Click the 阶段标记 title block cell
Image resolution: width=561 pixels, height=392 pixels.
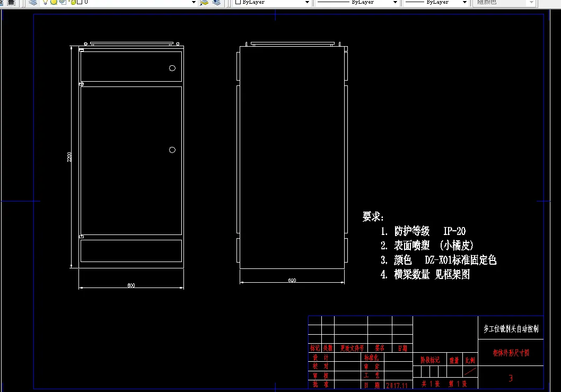(430, 360)
